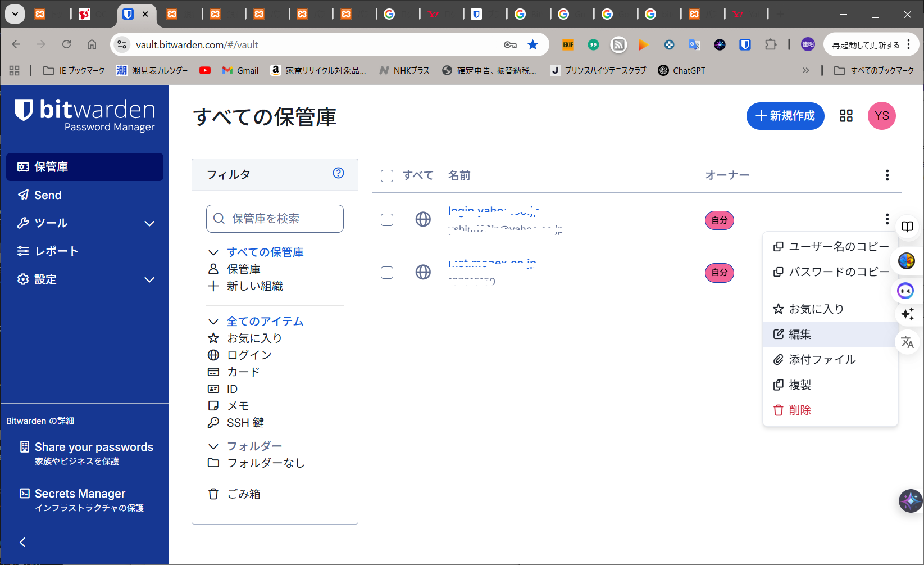Click the filter help question mark icon

(x=338, y=173)
